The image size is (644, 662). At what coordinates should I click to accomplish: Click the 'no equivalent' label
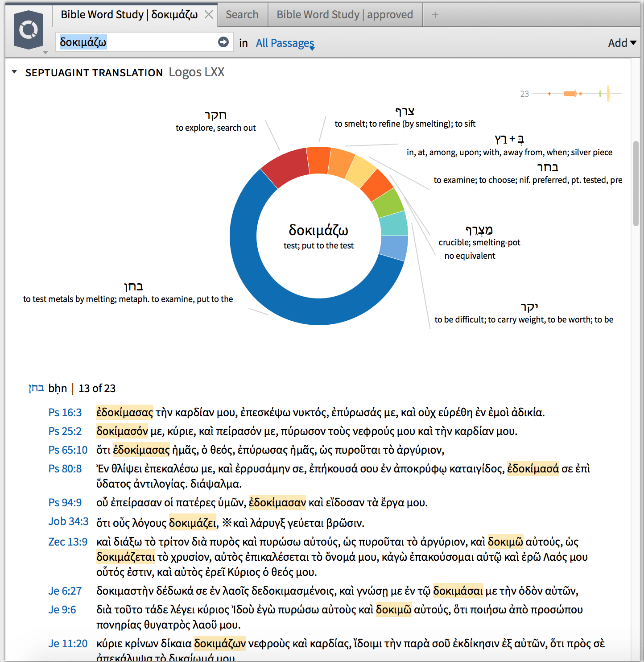pyautogui.click(x=470, y=256)
